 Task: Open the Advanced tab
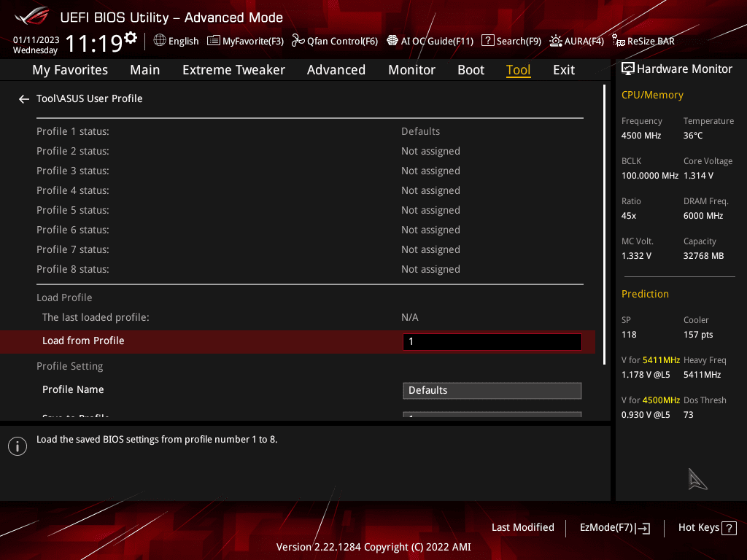[336, 70]
